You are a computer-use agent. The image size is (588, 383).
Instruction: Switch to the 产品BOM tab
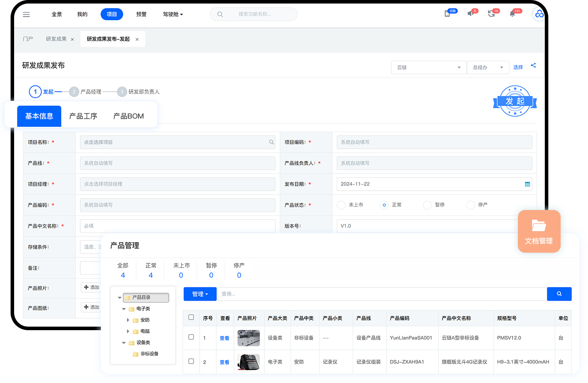[x=128, y=116]
